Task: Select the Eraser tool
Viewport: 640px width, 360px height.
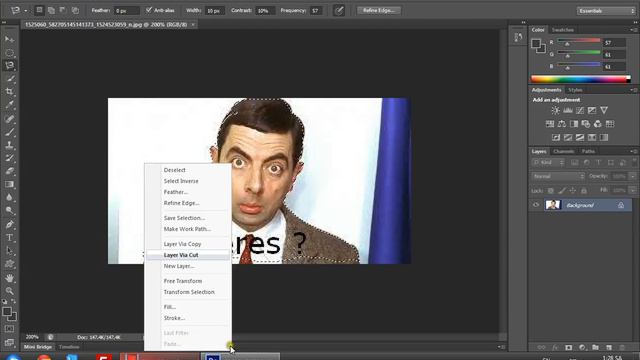Action: (9, 171)
